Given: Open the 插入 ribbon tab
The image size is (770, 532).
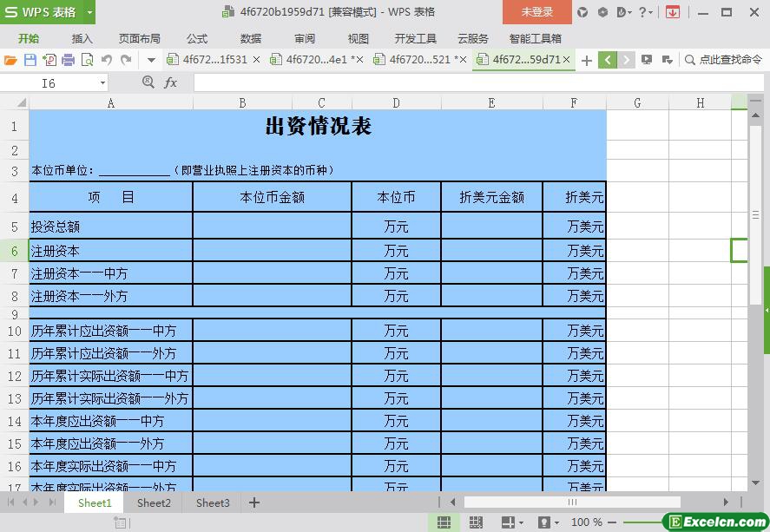Looking at the screenshot, I should [x=82, y=39].
